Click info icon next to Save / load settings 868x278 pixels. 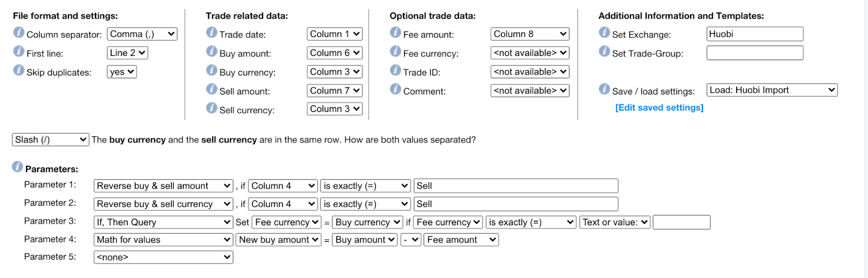604,89
